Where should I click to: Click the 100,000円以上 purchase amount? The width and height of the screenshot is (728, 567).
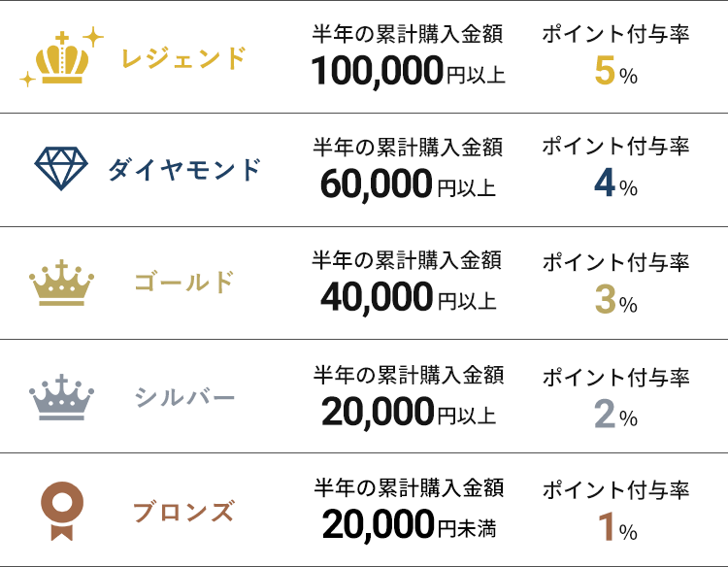(408, 73)
